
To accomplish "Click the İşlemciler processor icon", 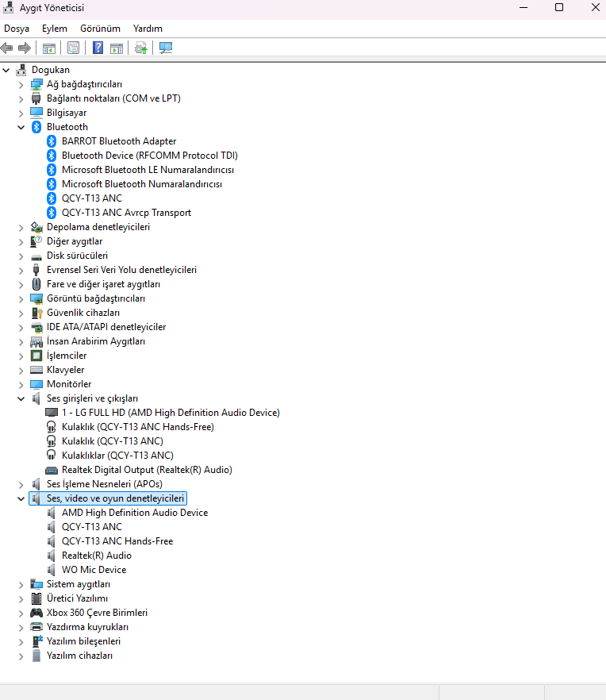I will 36,356.
